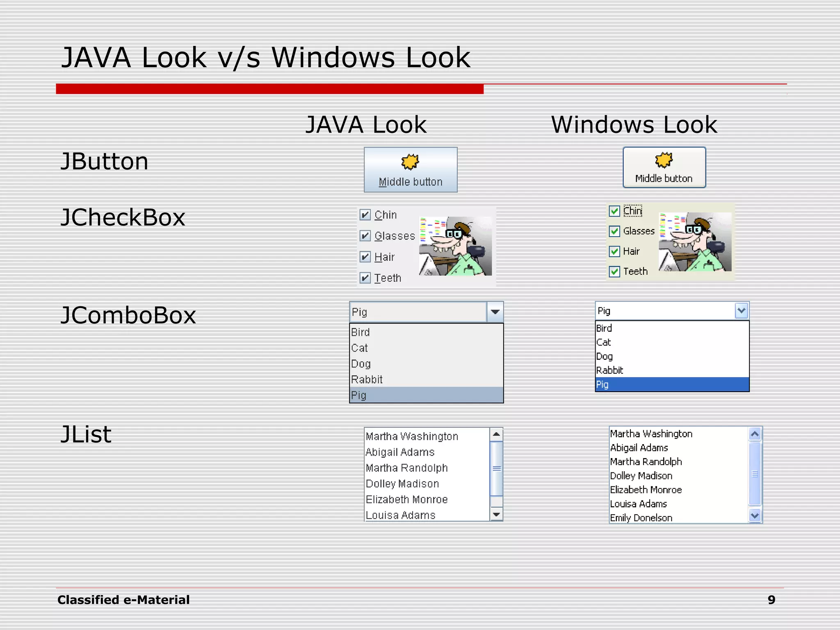Select Cat in Java combo list
The width and height of the screenshot is (840, 630).
[x=427, y=348]
